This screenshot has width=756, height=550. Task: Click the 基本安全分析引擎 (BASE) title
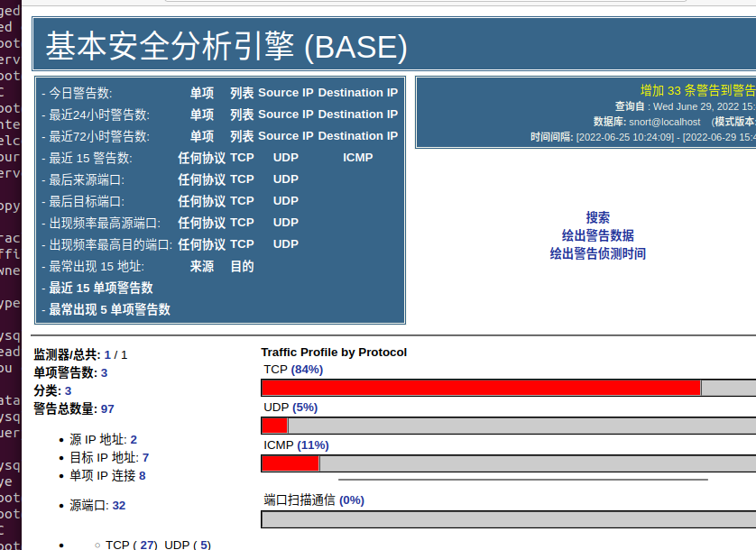coord(226,46)
